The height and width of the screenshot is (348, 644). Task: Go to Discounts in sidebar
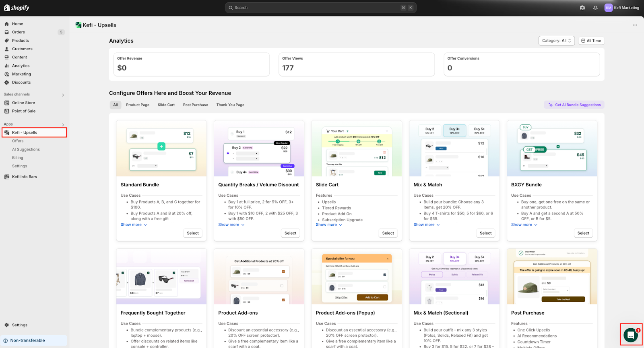point(21,82)
